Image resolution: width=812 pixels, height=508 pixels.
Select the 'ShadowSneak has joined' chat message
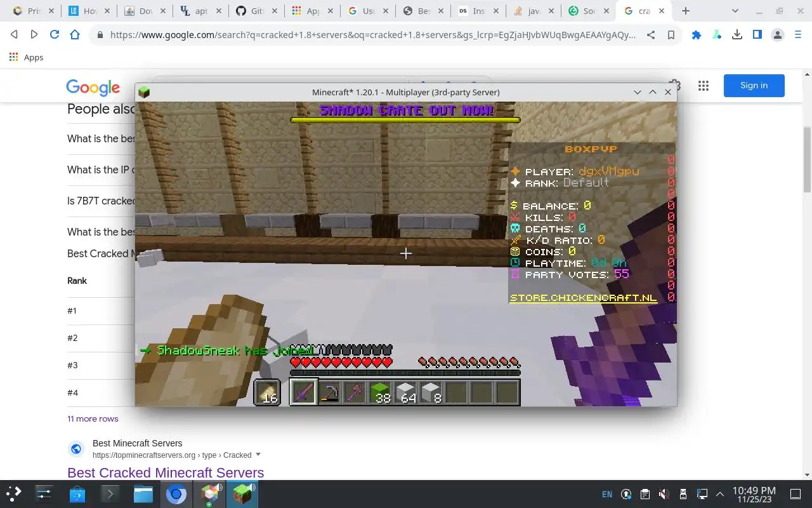click(226, 351)
